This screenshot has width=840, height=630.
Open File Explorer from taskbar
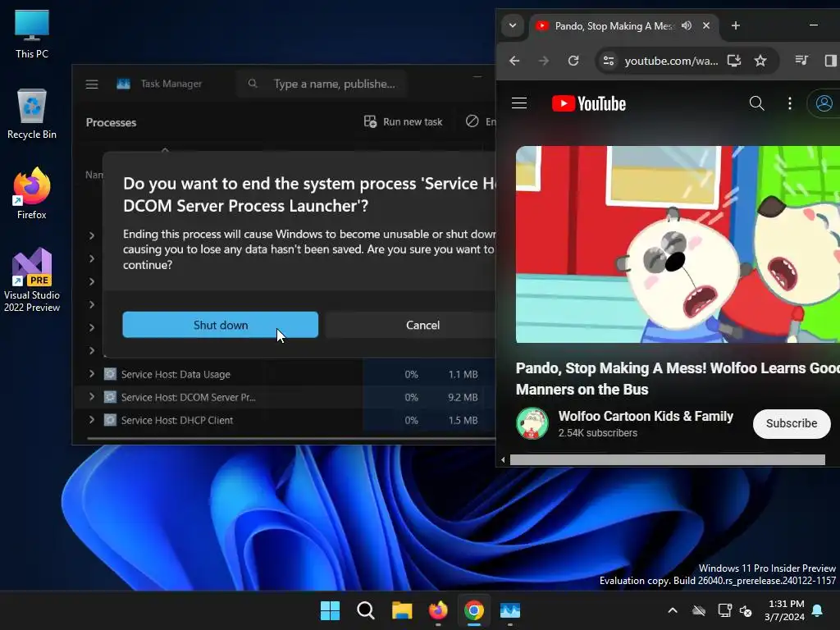tap(402, 610)
